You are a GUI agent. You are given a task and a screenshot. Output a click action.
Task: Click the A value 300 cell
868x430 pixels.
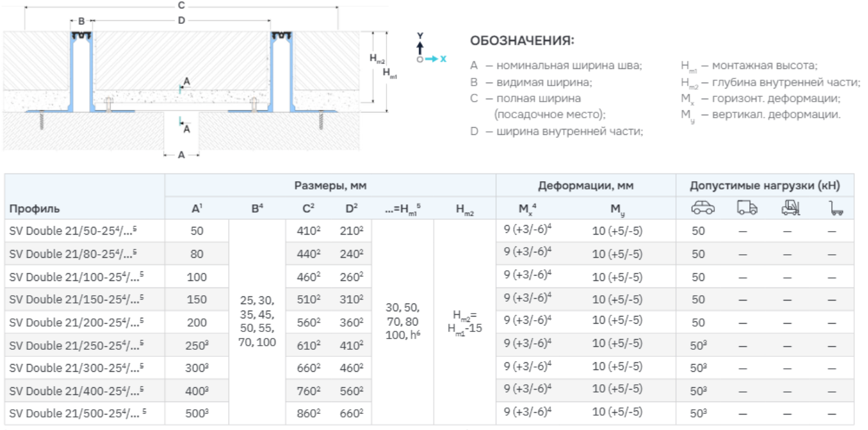tap(197, 368)
